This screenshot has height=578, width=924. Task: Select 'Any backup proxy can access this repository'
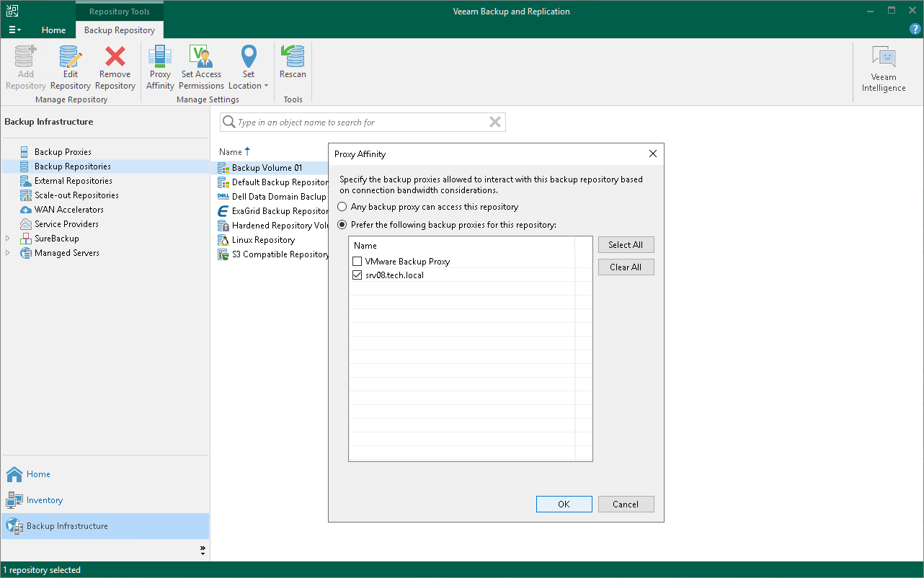[x=343, y=207]
